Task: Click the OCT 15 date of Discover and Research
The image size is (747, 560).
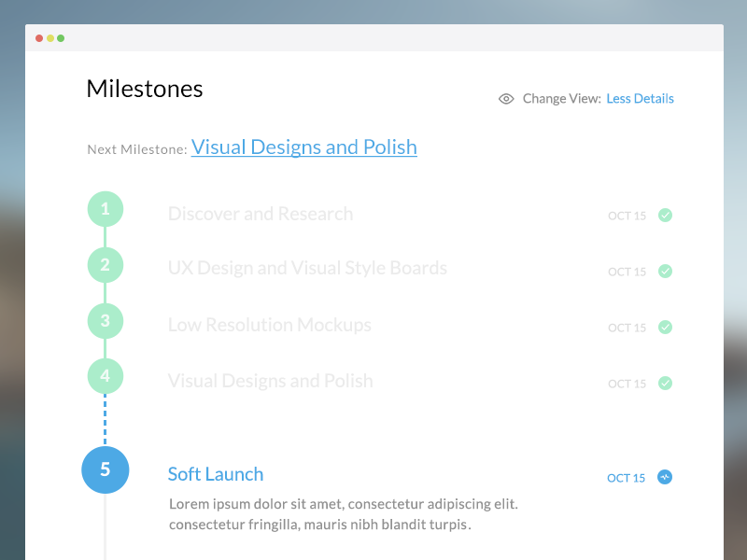Action: click(627, 216)
